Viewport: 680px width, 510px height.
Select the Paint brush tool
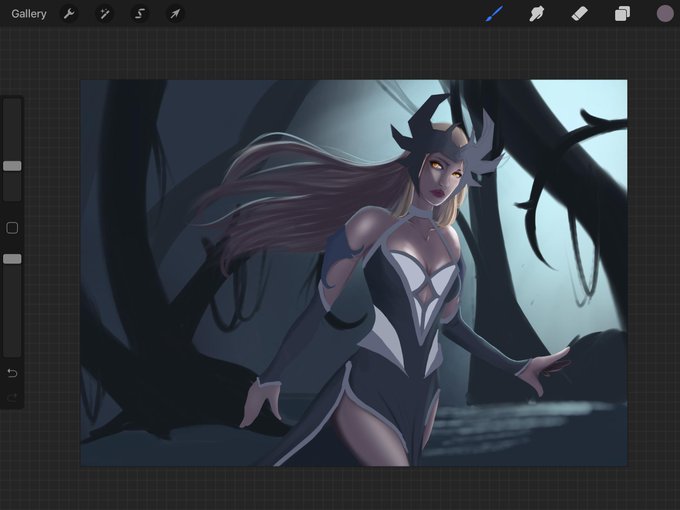point(495,14)
